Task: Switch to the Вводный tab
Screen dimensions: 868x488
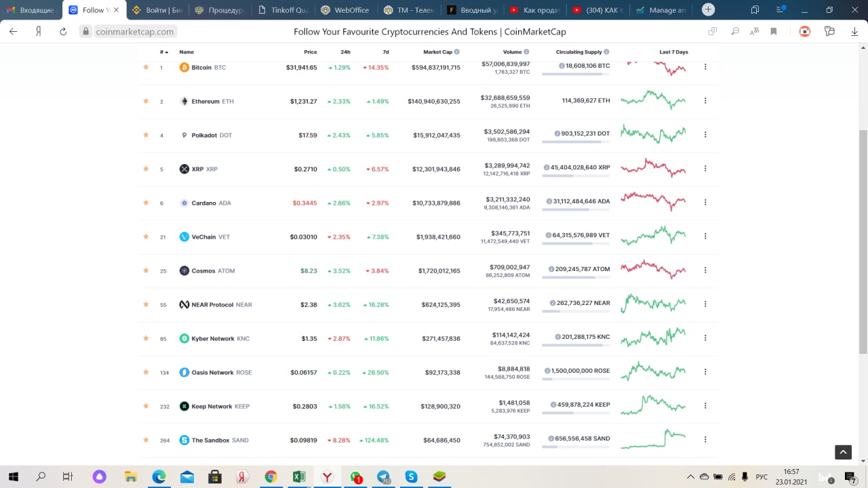Action: point(472,10)
